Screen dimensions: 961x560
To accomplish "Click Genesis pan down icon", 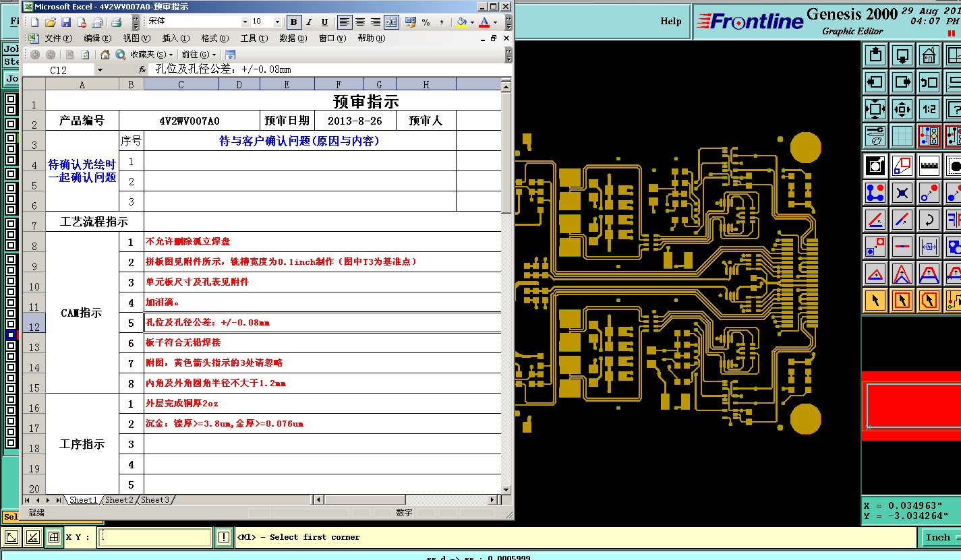I will [x=902, y=55].
